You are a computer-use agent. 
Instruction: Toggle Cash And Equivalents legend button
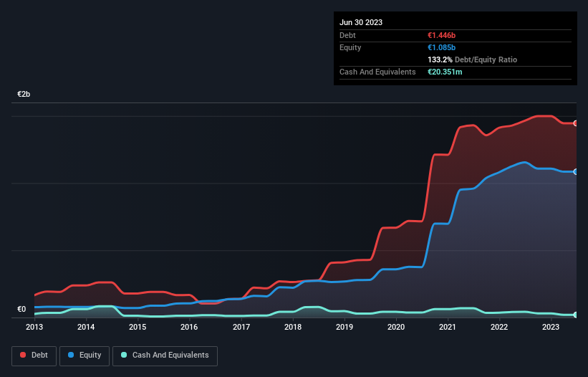(165, 355)
